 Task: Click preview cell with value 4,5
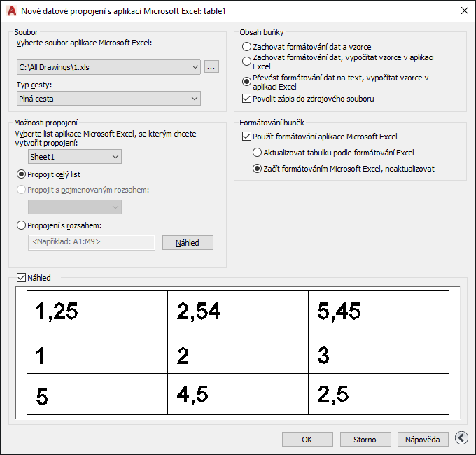point(238,394)
